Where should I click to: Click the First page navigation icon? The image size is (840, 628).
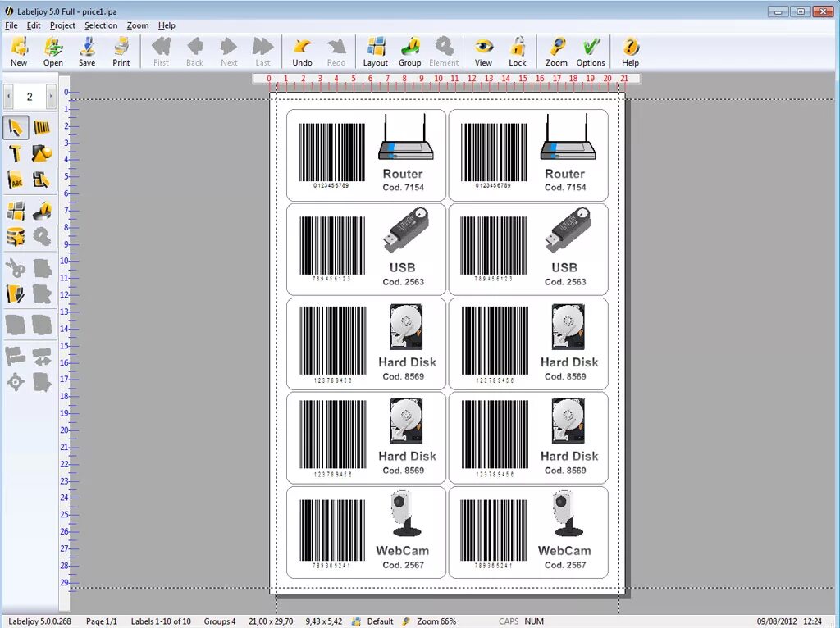click(161, 52)
